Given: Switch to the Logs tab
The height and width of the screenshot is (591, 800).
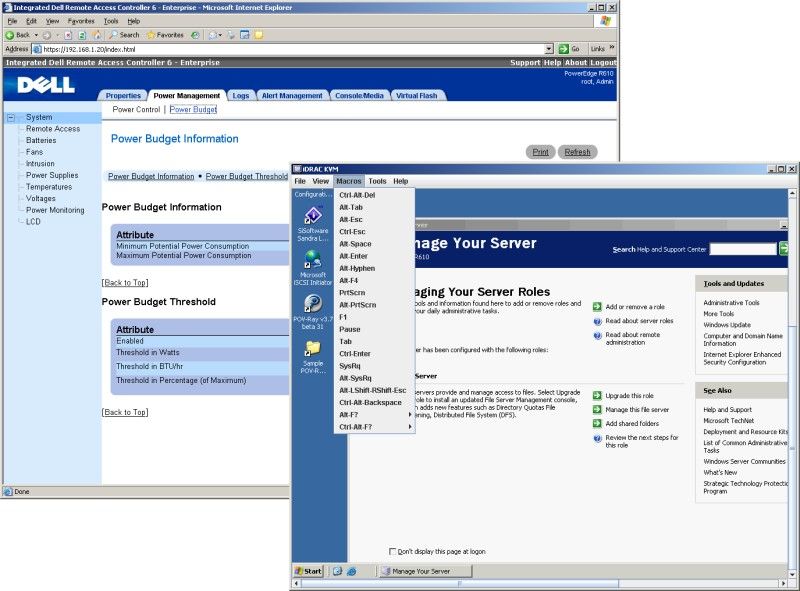Looking at the screenshot, I should pos(240,95).
